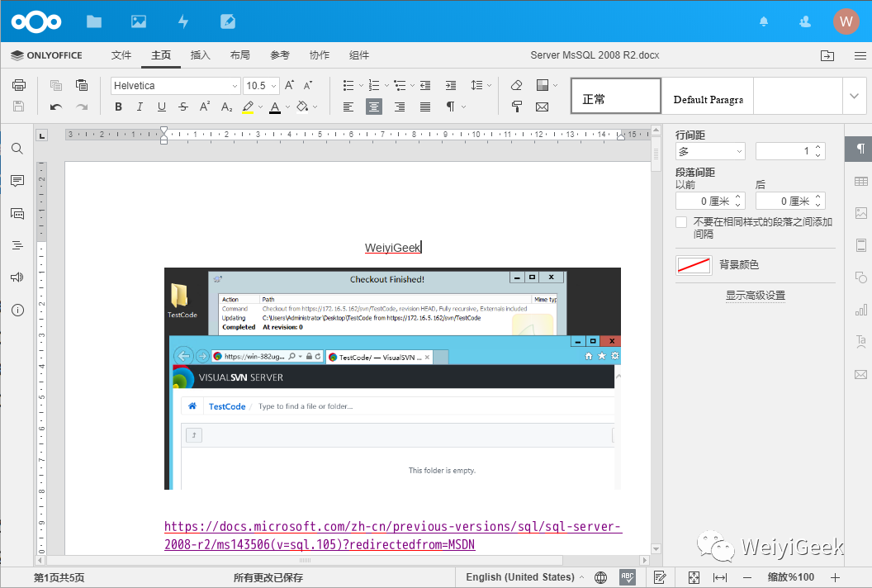The width and height of the screenshot is (872, 588).
Task: Open table settings in right sidebar
Action: 860,182
